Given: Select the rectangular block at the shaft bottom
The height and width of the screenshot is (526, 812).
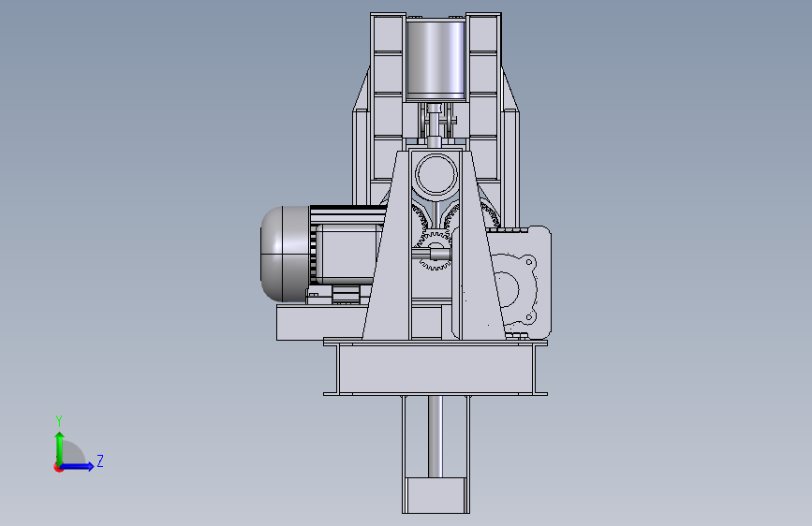Looking at the screenshot, I should [436, 495].
